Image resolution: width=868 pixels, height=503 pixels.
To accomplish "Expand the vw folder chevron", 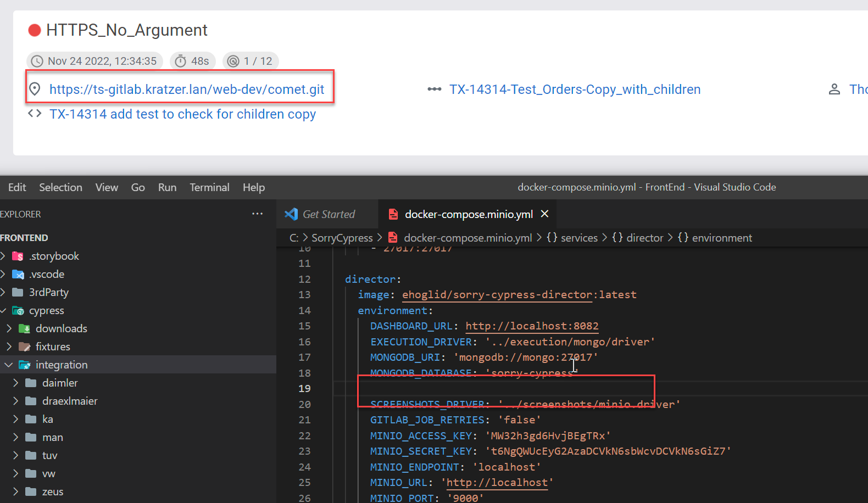I will click(x=15, y=473).
